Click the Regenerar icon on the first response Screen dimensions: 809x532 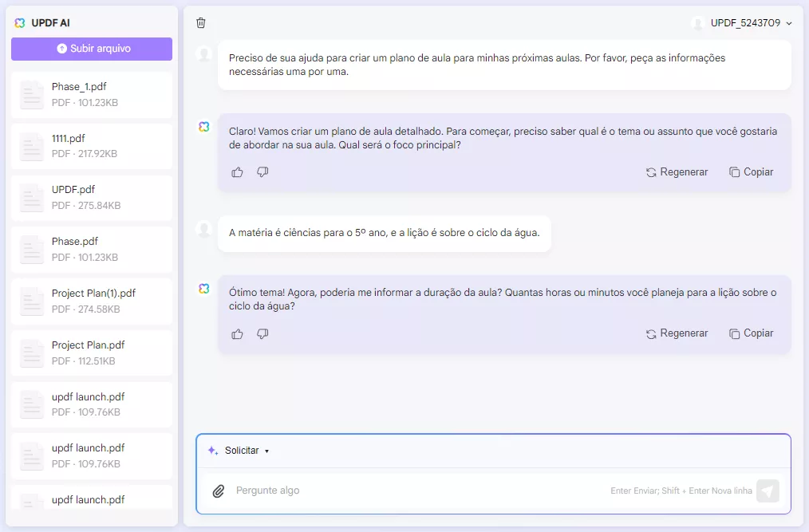pos(650,171)
